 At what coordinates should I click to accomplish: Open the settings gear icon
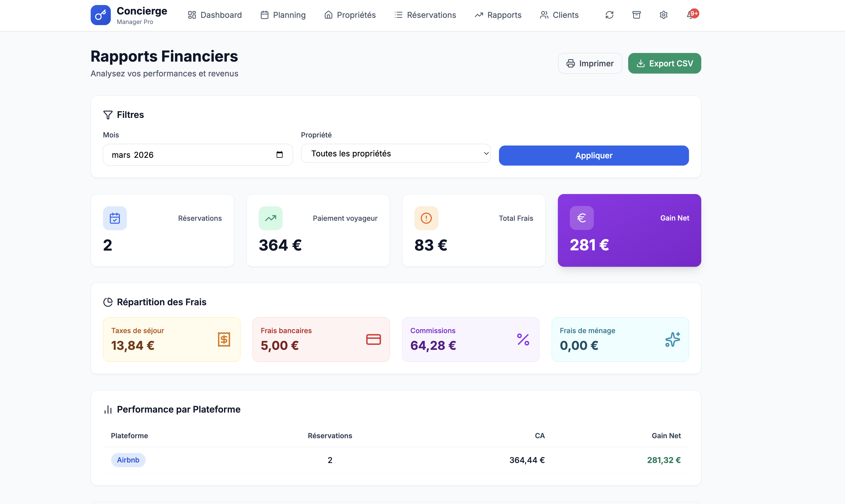coord(663,14)
